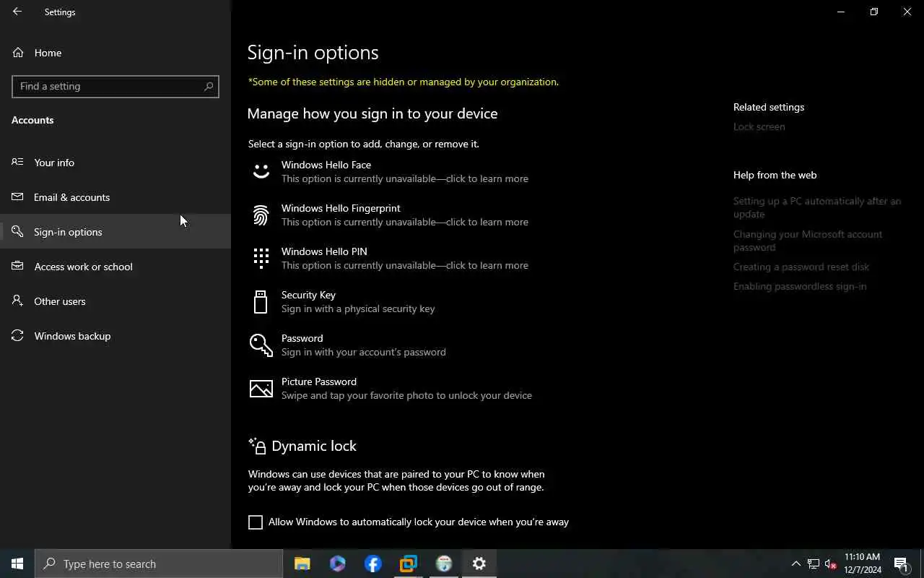
Task: Open Email & accounts page
Action: (115, 197)
